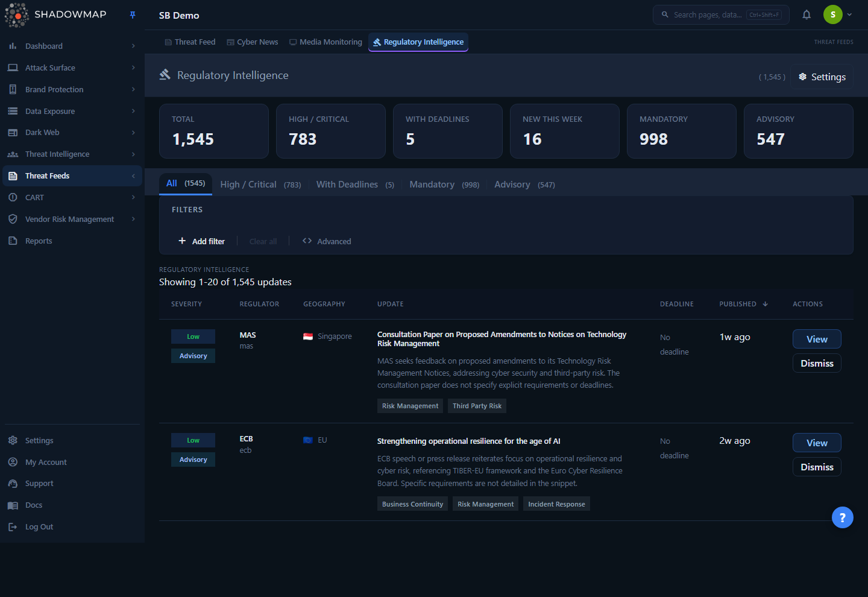The height and width of the screenshot is (597, 868).
Task: Click the Docs book icon
Action: coord(13,505)
